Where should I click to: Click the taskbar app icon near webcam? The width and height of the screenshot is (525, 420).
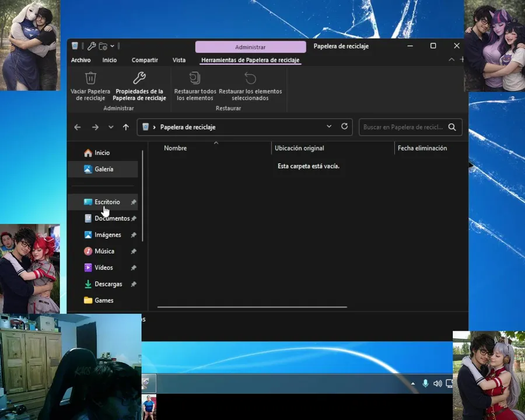pos(149,383)
